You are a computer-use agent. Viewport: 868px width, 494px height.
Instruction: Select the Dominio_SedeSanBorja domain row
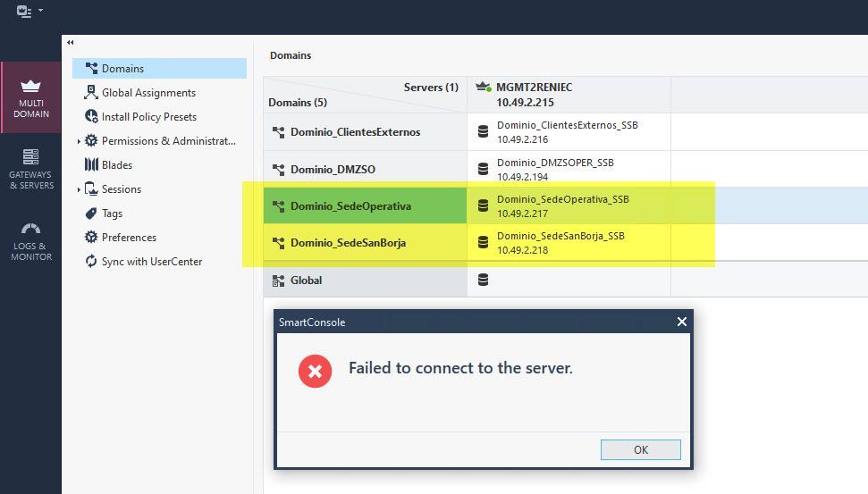366,242
